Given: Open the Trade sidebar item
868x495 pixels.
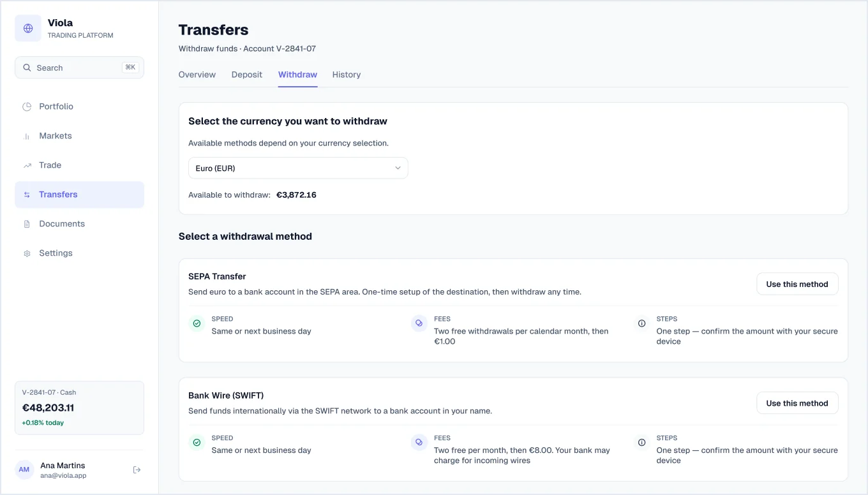Looking at the screenshot, I should [80, 165].
